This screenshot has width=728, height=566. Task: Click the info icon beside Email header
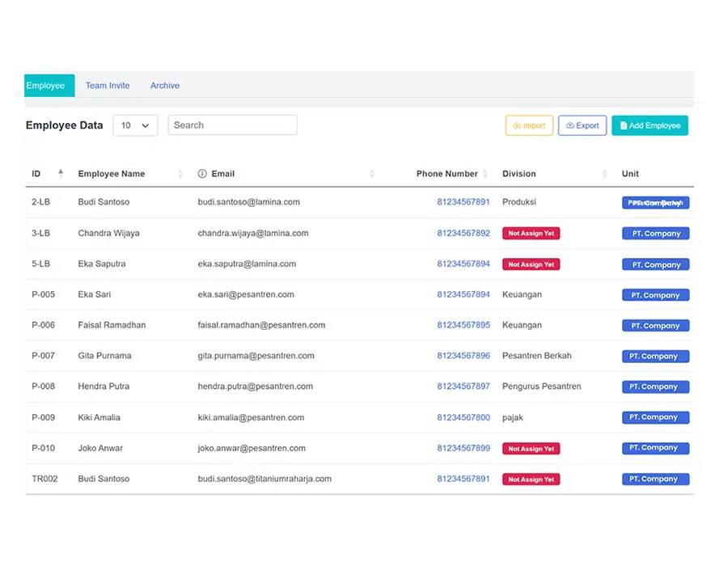pyautogui.click(x=202, y=174)
